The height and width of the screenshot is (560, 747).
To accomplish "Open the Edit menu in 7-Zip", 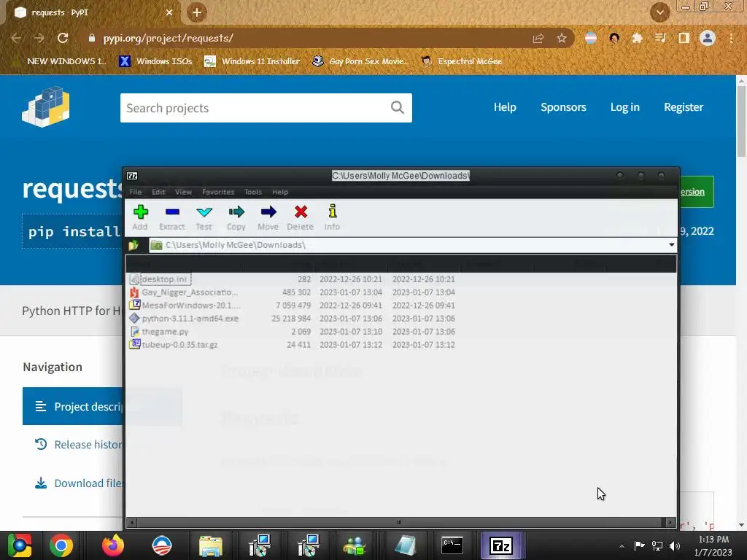I will pyautogui.click(x=158, y=192).
